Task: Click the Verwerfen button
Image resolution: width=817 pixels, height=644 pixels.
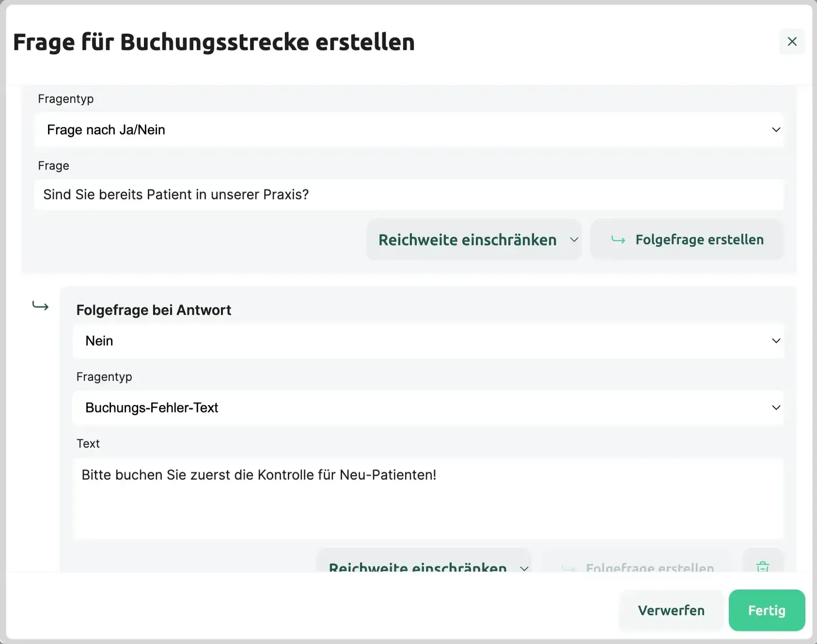Action: tap(671, 610)
